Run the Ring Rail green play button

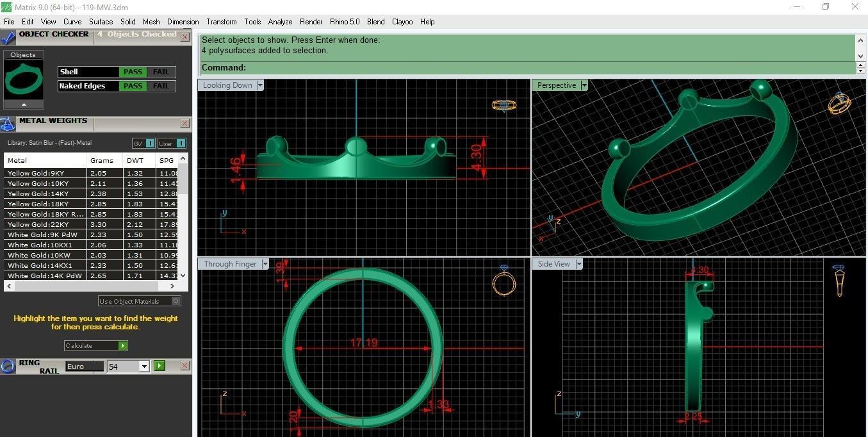[160, 366]
